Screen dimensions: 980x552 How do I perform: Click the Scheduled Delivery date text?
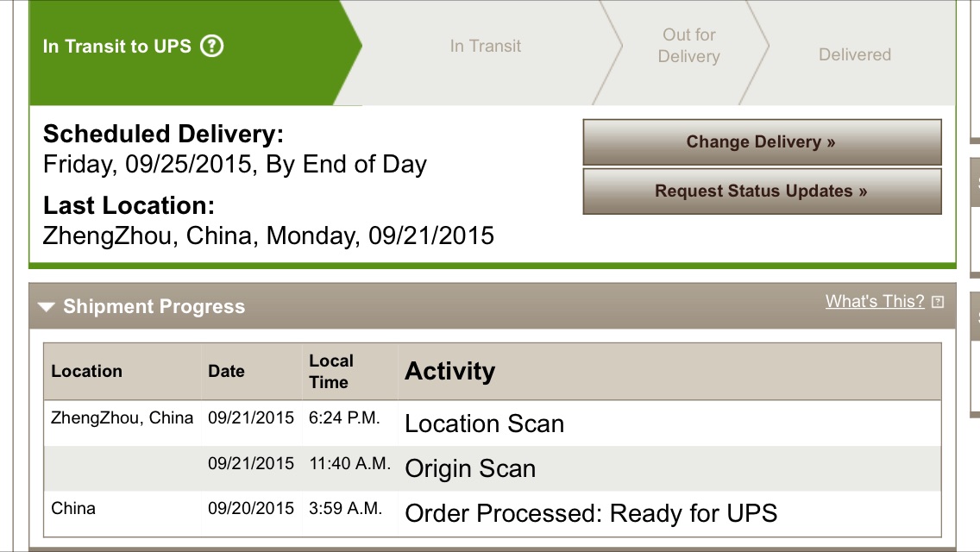[235, 165]
